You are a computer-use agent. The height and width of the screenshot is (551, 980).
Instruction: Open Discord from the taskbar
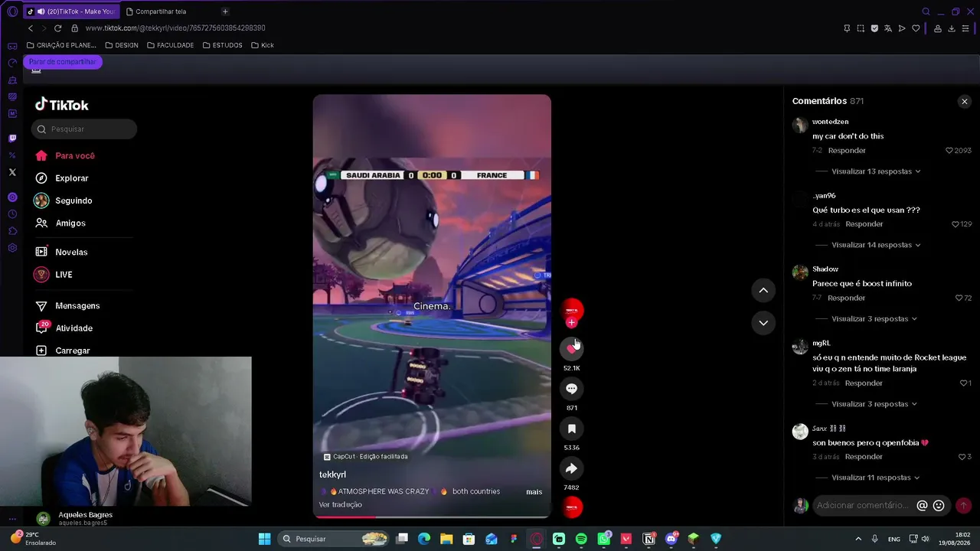(671, 539)
